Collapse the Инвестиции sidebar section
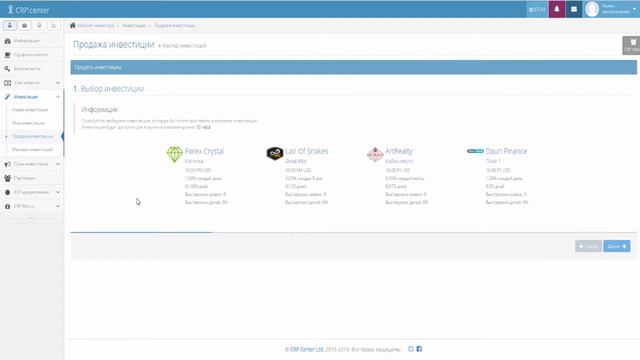 pyautogui.click(x=32, y=97)
